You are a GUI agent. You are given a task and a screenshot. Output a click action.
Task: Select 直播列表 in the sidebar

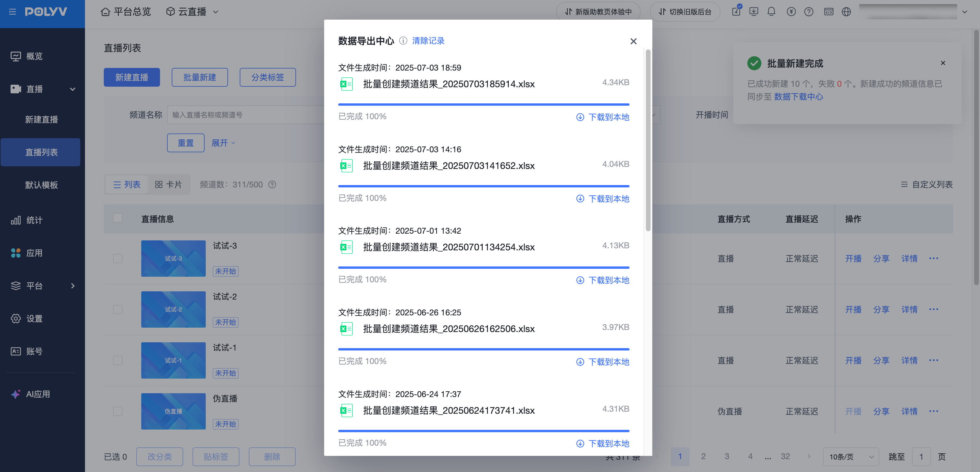40,152
